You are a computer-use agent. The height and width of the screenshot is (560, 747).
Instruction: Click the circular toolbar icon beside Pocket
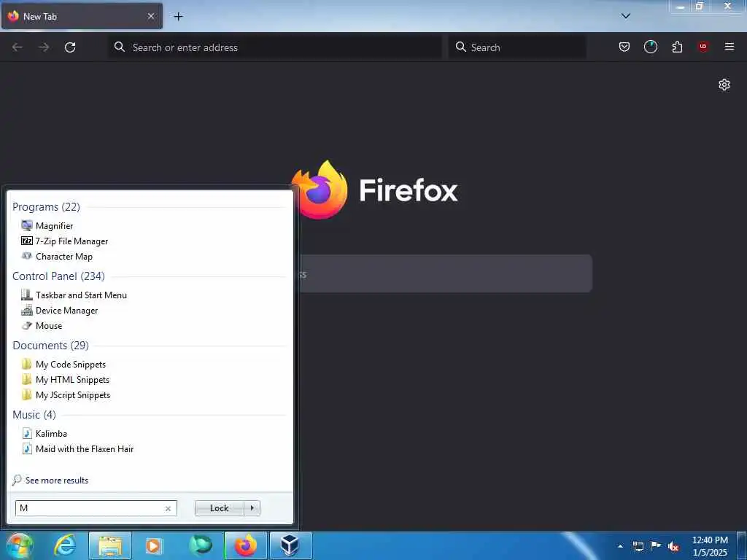point(650,47)
